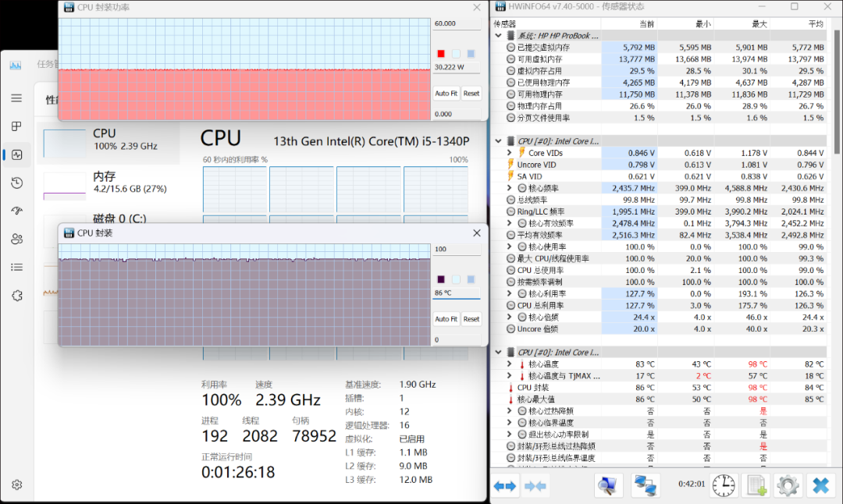Open Task Manager hamburger navigation menu

point(16,98)
